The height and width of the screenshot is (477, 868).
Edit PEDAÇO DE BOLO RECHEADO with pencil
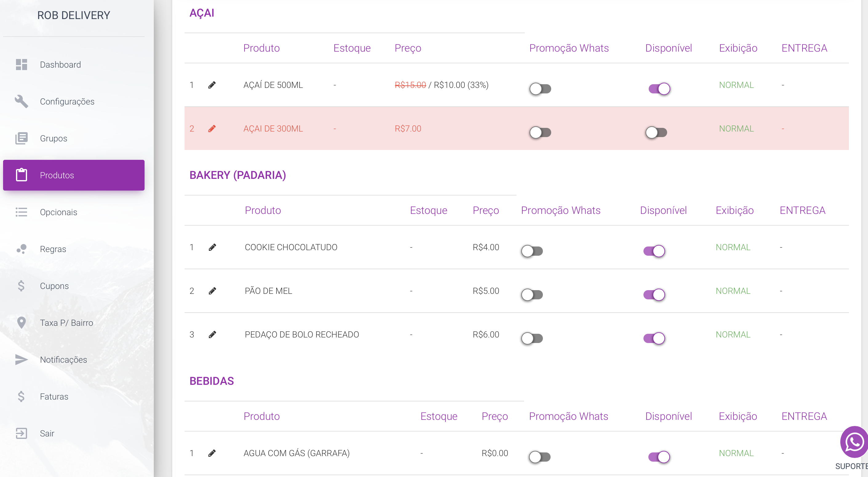[x=212, y=335]
